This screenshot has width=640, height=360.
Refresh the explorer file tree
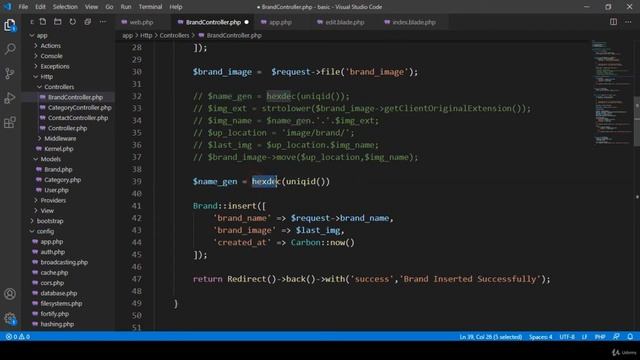(x=73, y=22)
